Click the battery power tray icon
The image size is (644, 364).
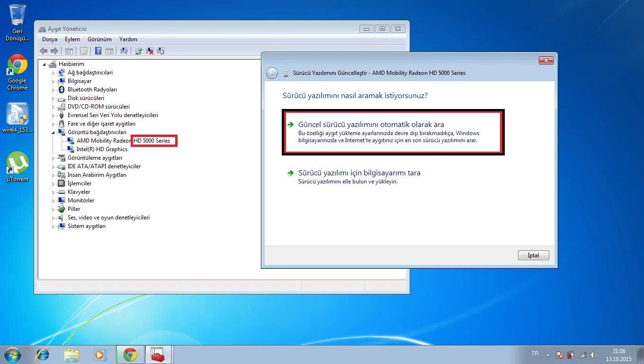(x=571, y=355)
